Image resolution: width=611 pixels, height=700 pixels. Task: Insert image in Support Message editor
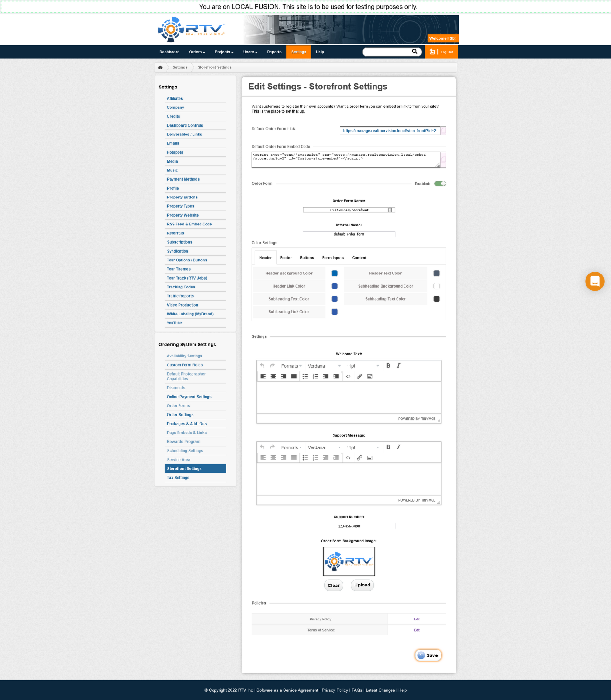pyautogui.click(x=369, y=458)
